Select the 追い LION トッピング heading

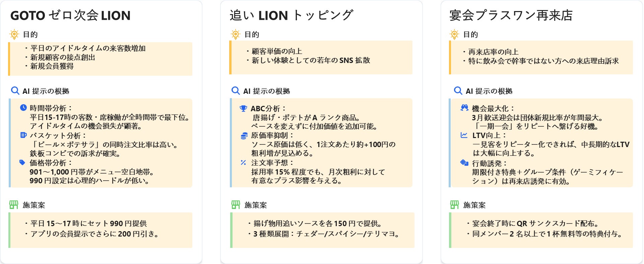click(291, 15)
